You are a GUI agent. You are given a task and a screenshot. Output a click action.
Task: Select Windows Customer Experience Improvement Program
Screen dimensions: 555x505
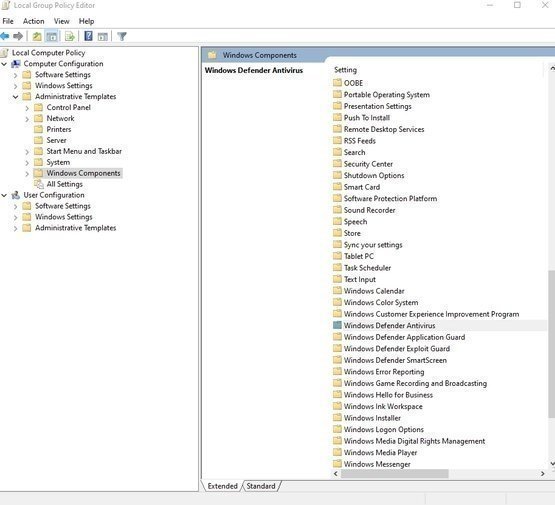pos(431,314)
